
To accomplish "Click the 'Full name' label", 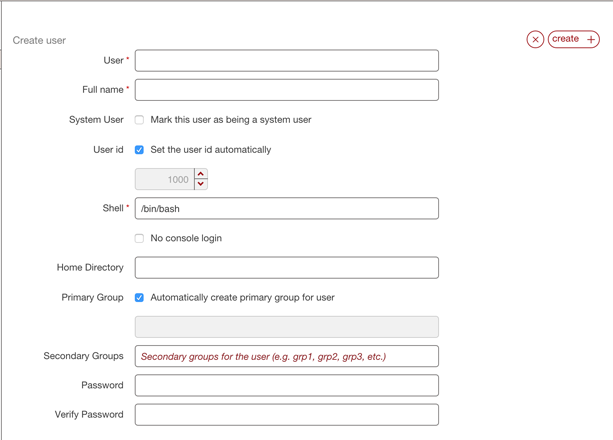I will point(103,90).
